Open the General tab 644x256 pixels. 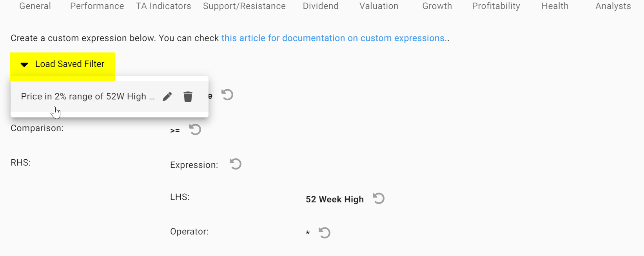(x=35, y=6)
